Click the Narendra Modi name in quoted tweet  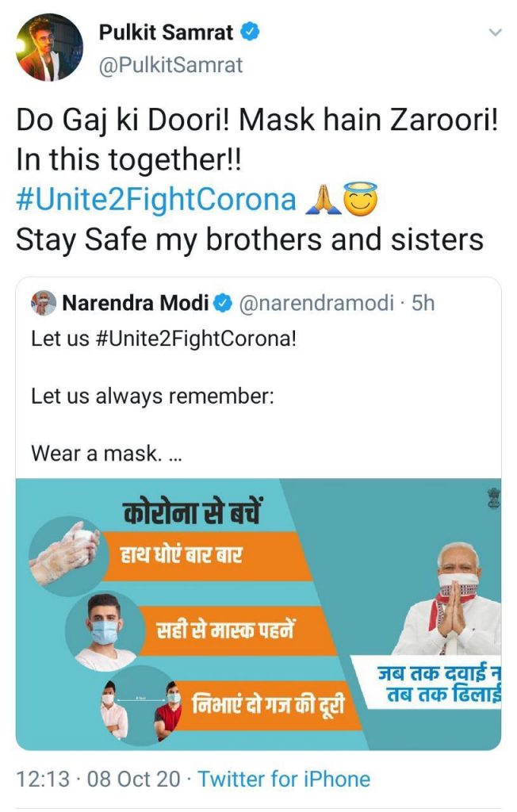(136, 303)
